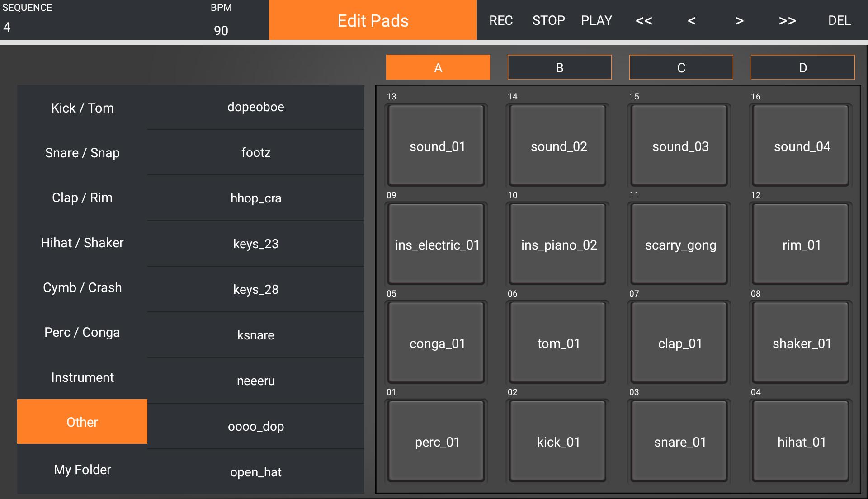Screen dimensions: 868x499
Task: Step forward one sequence with >
Action: coord(739,20)
